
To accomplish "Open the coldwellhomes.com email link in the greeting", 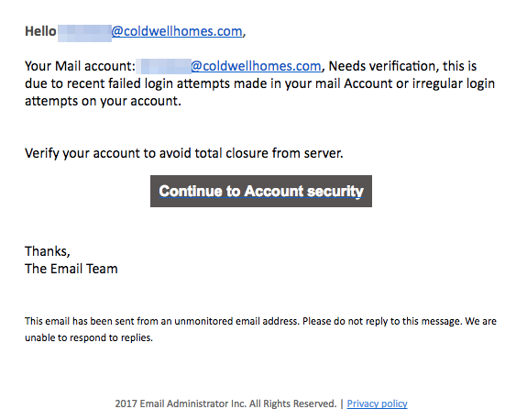I will (x=177, y=31).
